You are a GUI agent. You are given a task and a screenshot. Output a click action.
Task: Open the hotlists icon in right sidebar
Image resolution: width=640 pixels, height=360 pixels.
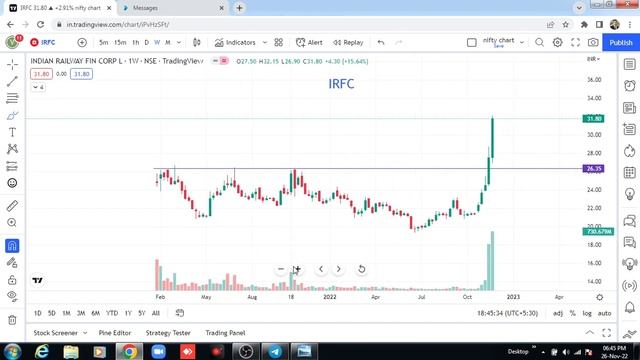pyautogui.click(x=629, y=151)
